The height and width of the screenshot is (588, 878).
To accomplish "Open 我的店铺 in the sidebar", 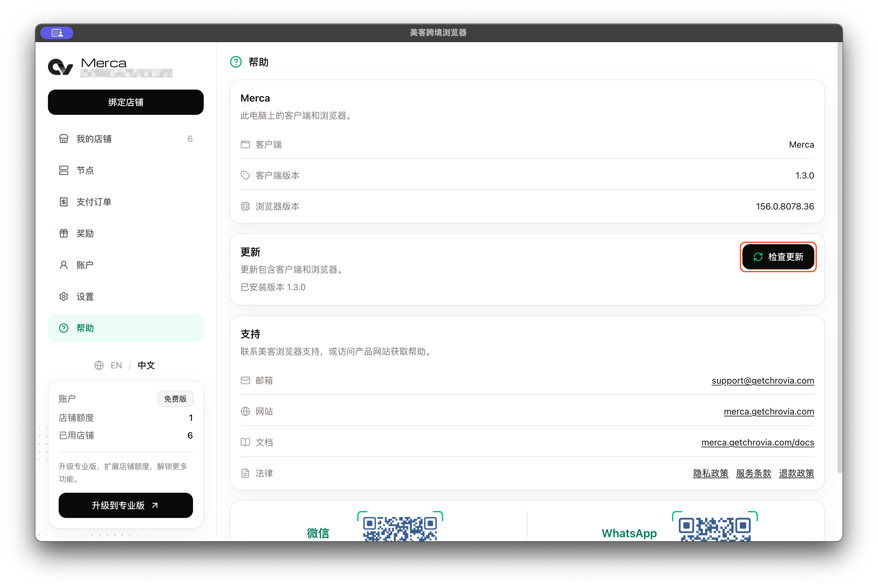I will pyautogui.click(x=126, y=139).
